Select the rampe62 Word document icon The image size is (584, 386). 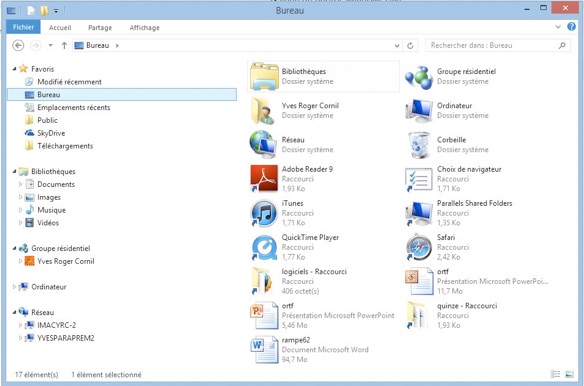pos(264,350)
